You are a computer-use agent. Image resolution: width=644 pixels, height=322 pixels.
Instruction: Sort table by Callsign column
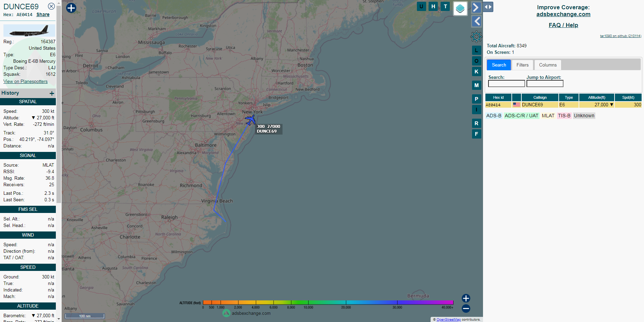click(x=540, y=97)
